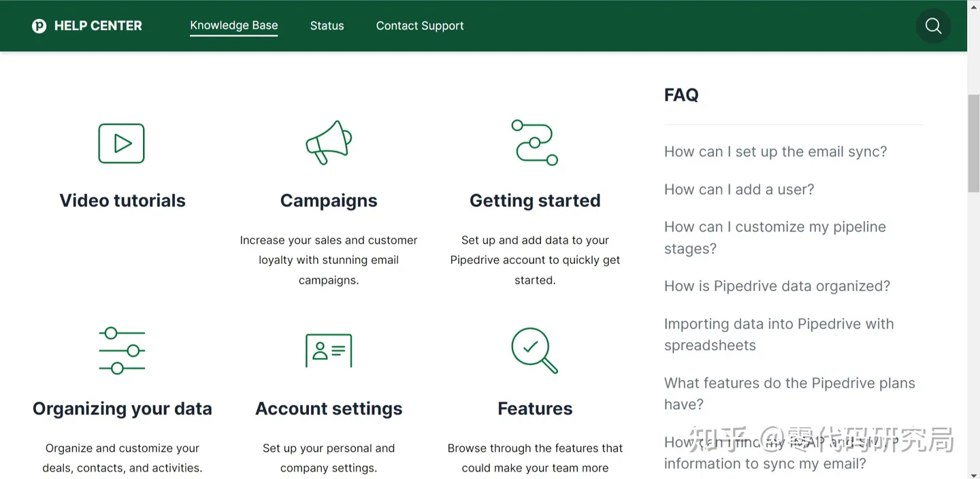
Task: Open FAQ 'How is Pipedrive data organized?'
Action: coord(777,286)
